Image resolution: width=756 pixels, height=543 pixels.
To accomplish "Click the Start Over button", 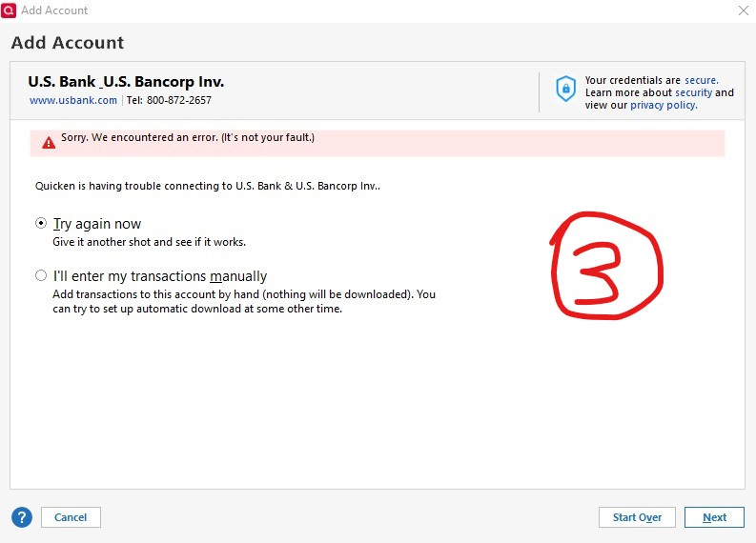I will click(x=637, y=517).
